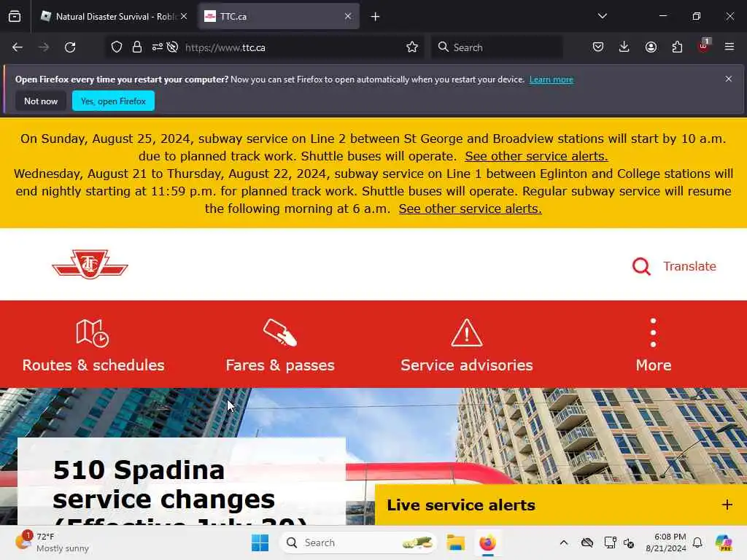Image resolution: width=747 pixels, height=560 pixels.
Task: Open site permissions icon in address bar
Action: (158, 47)
